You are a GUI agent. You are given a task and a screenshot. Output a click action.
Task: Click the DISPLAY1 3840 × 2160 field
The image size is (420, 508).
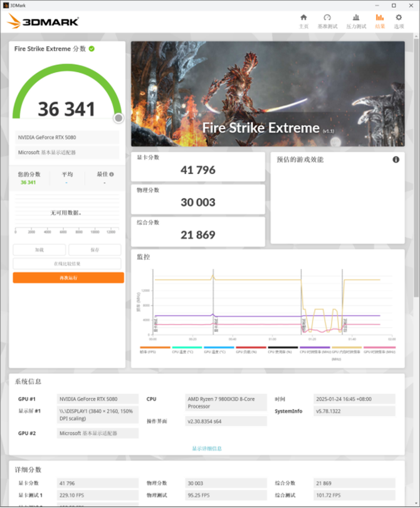[98, 415]
